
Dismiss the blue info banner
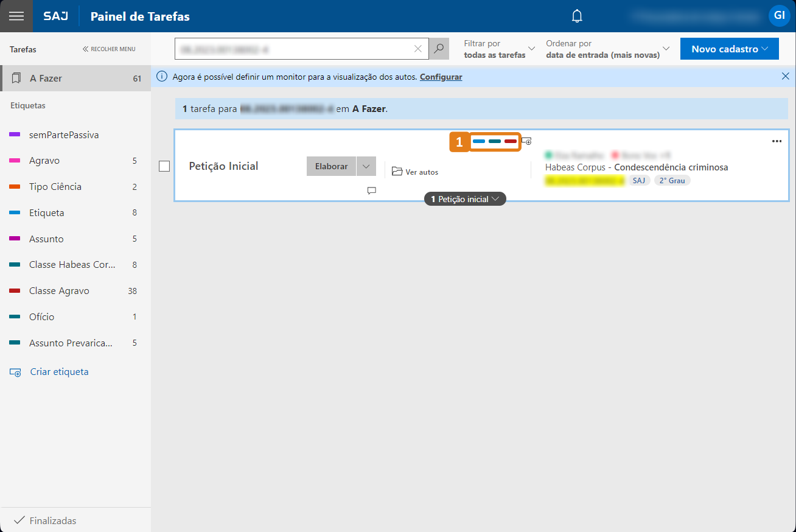(x=785, y=77)
